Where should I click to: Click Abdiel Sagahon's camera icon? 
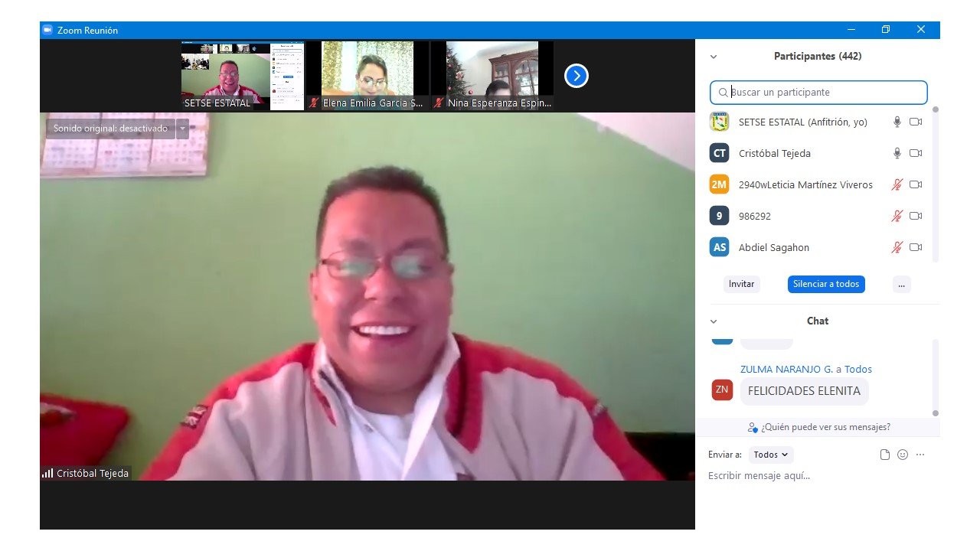pos(915,247)
